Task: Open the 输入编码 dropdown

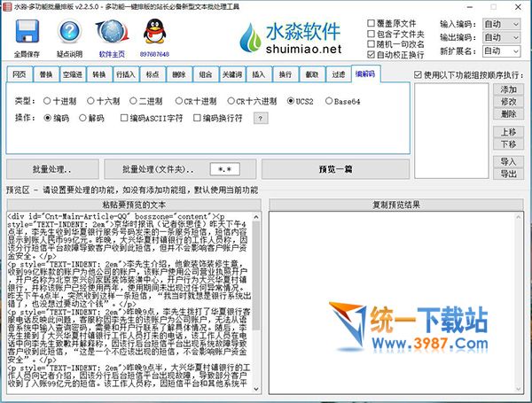Action: [x=501, y=24]
